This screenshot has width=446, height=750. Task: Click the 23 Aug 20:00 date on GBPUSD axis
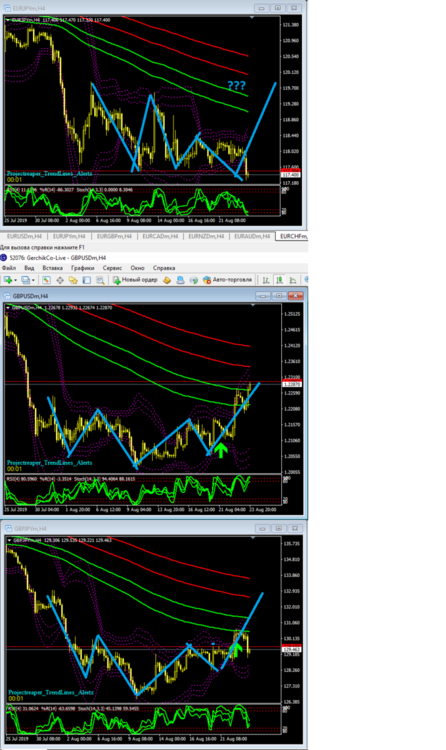click(263, 510)
